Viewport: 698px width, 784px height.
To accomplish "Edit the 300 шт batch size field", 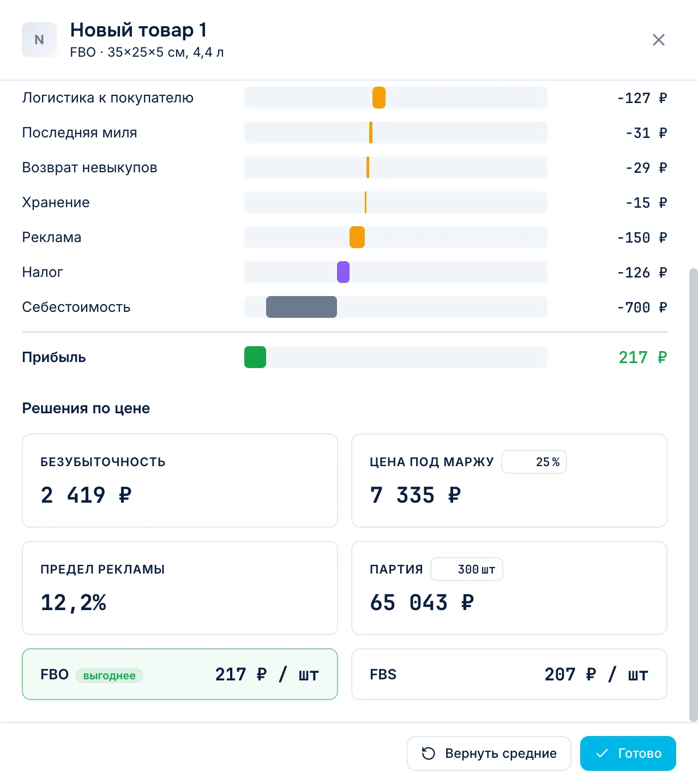I will tap(467, 569).
